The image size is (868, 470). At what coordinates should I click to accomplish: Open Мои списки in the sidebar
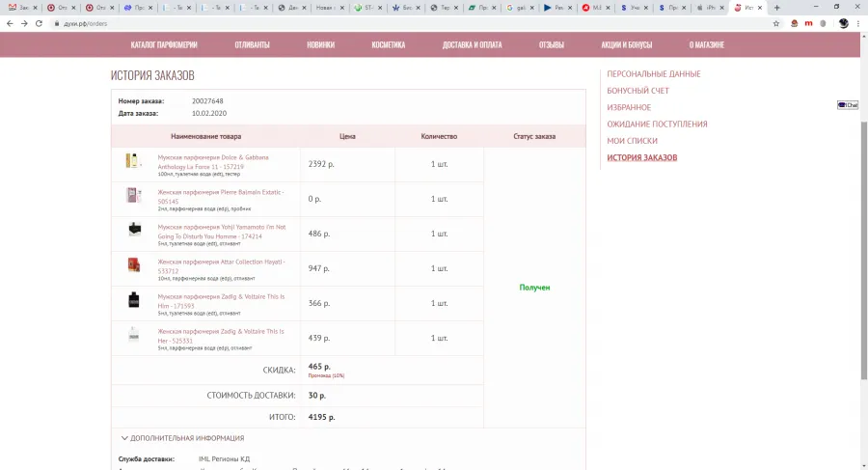[632, 140]
